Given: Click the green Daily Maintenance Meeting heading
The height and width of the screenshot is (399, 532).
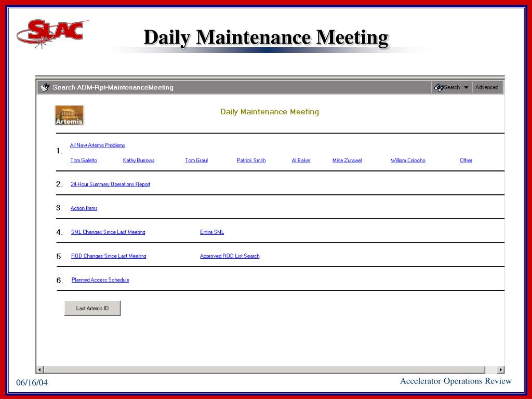Looking at the screenshot, I should (x=270, y=112).
